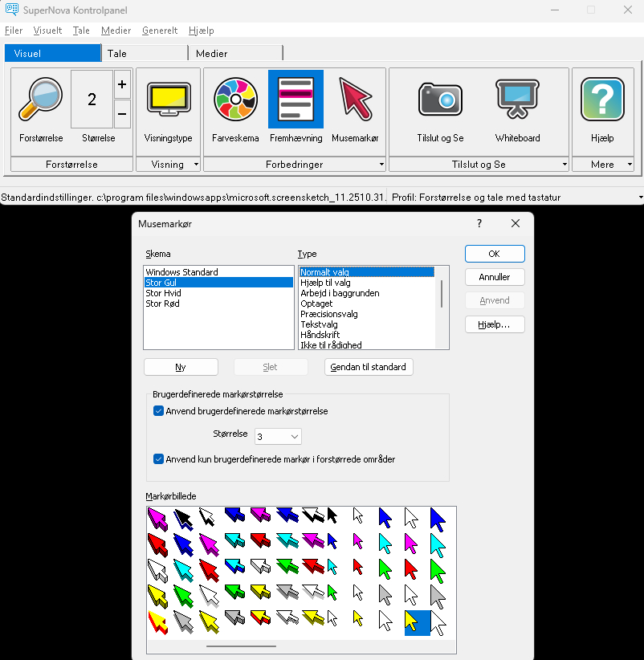Select Tekstvalg in the Type list
The height and width of the screenshot is (660, 644).
pos(320,324)
